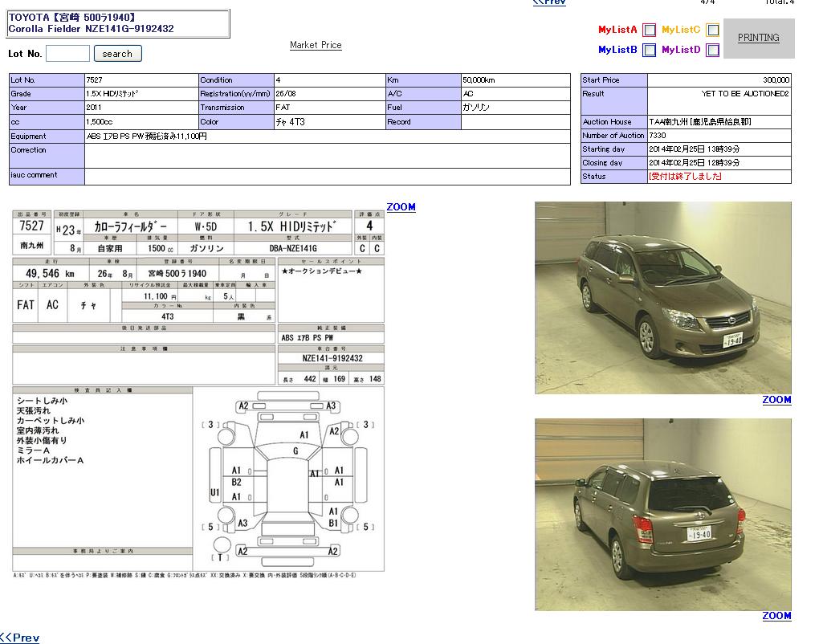The image size is (819, 644).
Task: Click the vehicle title header box
Action: point(118,23)
